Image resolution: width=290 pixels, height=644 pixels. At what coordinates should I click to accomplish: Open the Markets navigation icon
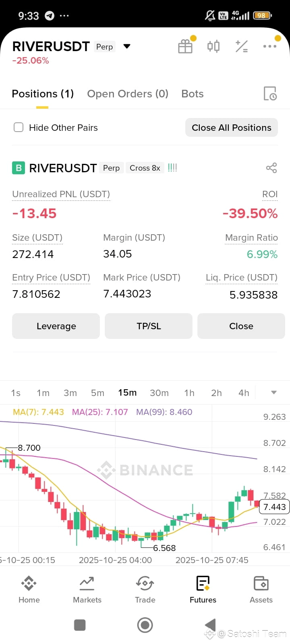coord(87,583)
